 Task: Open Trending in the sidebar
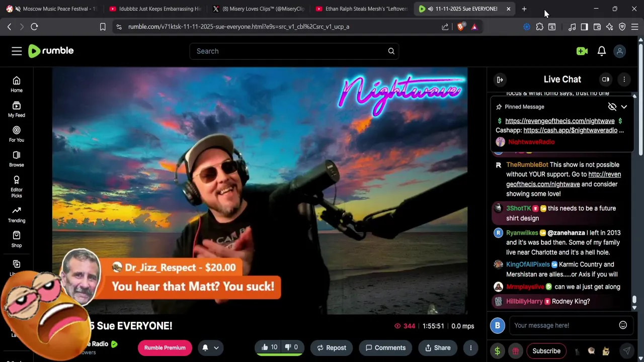(x=17, y=215)
